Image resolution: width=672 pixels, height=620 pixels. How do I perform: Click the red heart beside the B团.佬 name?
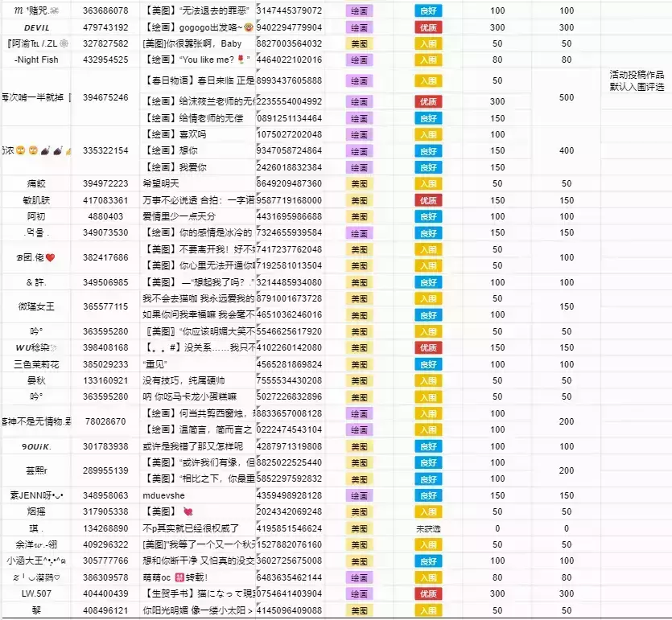50,257
